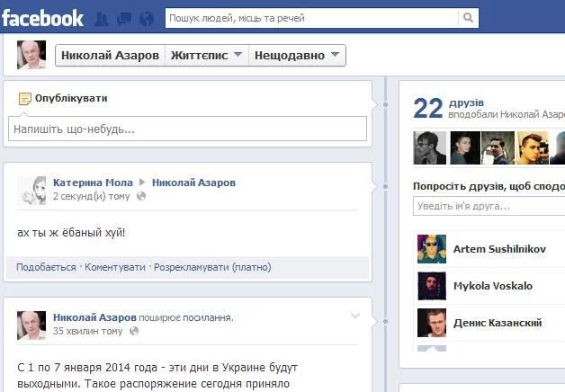This screenshot has height=392, width=565.
Task: Select Mykola Voskalo name in friends list
Action: [x=493, y=286]
